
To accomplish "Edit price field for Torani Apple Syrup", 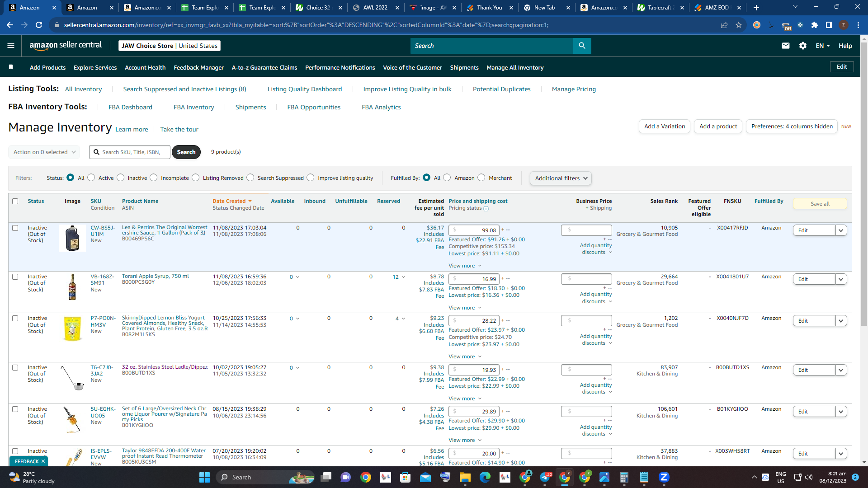I will point(474,279).
